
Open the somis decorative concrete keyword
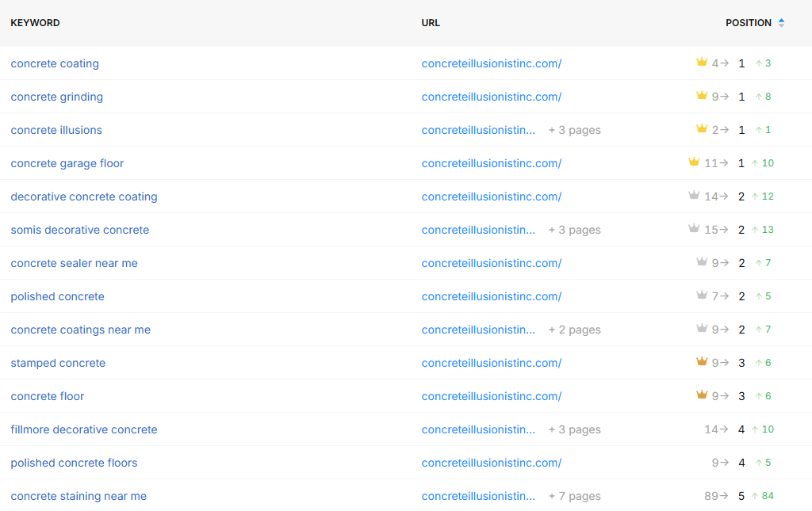click(80, 230)
